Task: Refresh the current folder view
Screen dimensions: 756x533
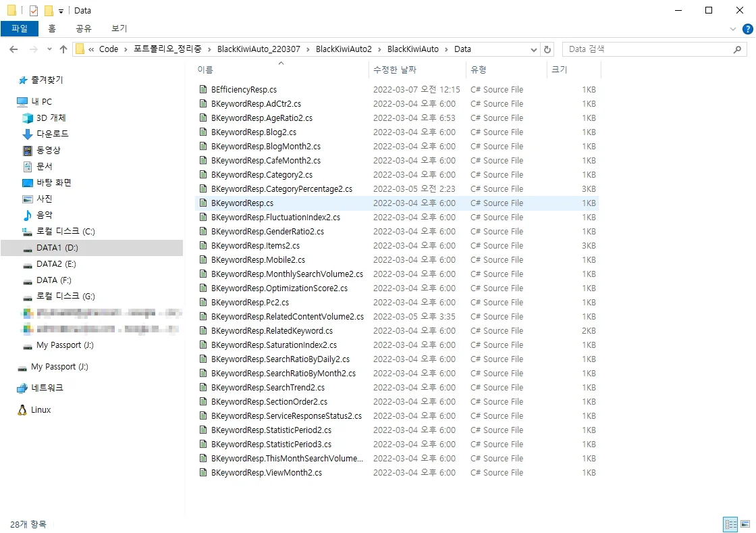Action: [x=547, y=49]
